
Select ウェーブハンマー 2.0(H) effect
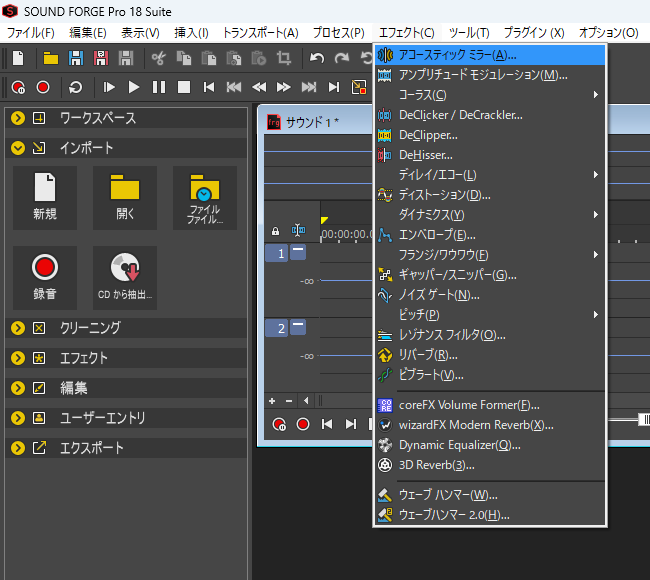click(490, 515)
